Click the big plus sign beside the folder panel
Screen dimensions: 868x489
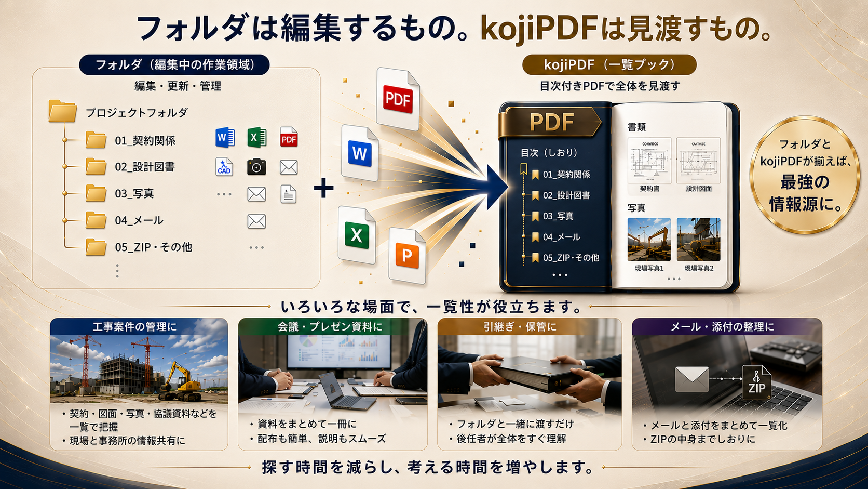tap(324, 188)
